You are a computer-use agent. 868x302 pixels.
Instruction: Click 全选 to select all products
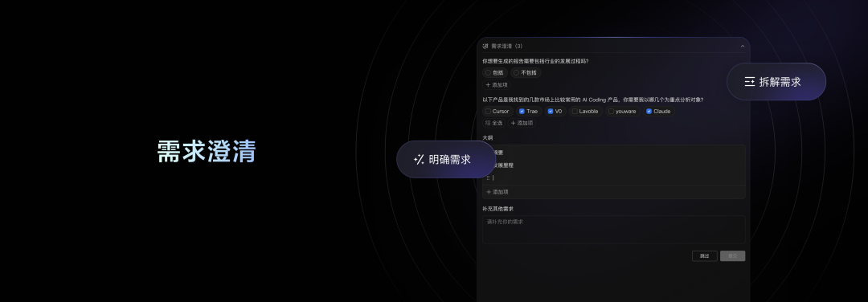pyautogui.click(x=493, y=123)
